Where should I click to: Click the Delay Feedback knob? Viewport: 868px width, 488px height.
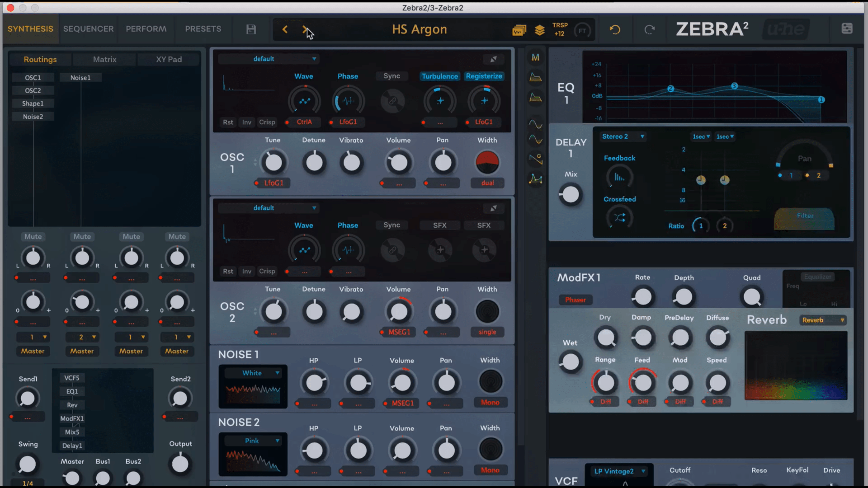(619, 177)
